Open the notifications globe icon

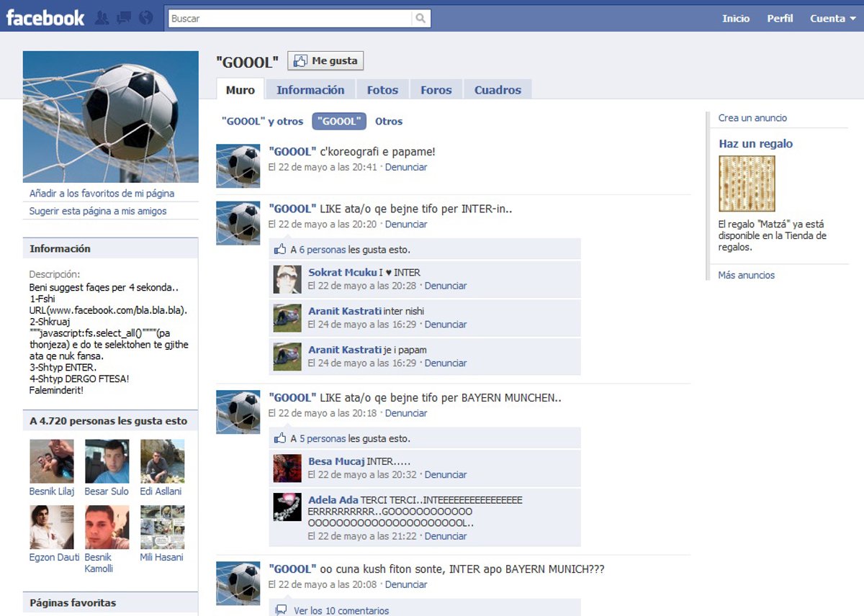pyautogui.click(x=146, y=18)
